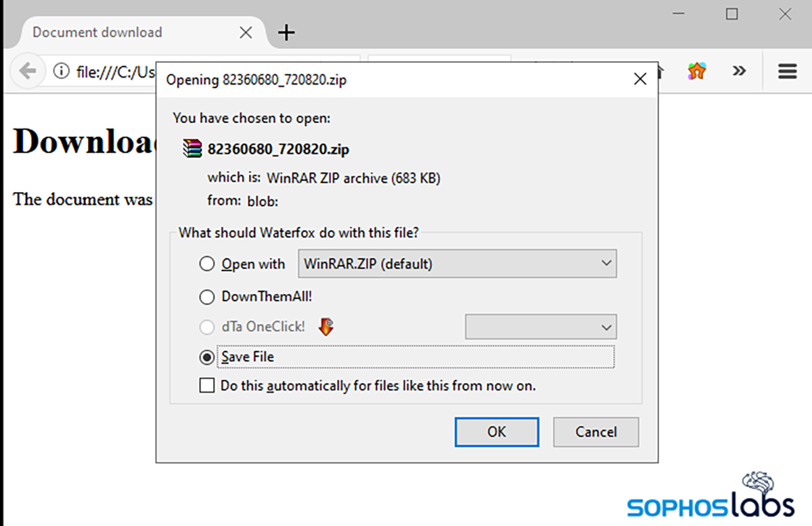This screenshot has height=526, width=812.
Task: Select the Open with radio button
Action: [207, 264]
